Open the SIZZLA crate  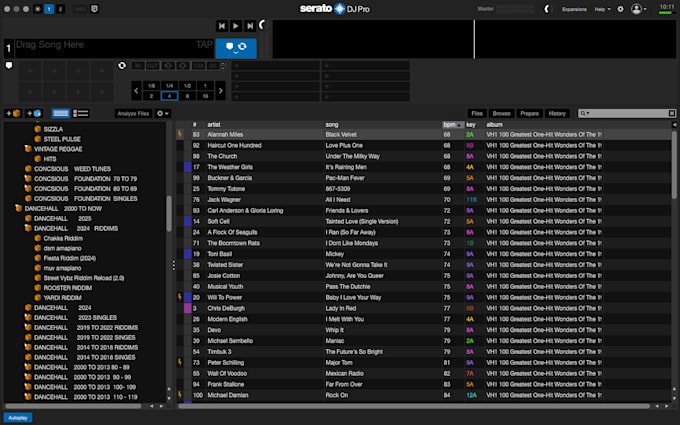click(53, 129)
